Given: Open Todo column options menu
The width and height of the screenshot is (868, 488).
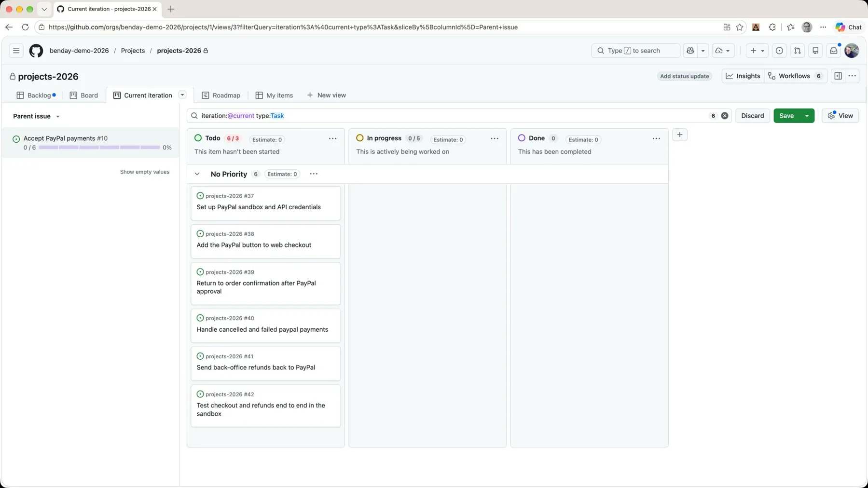Looking at the screenshot, I should tap(332, 139).
